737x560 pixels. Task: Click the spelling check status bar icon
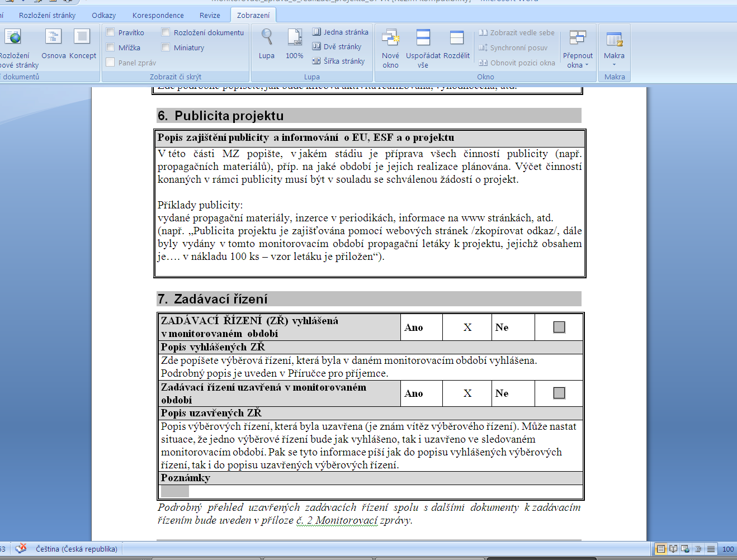pos(21,549)
